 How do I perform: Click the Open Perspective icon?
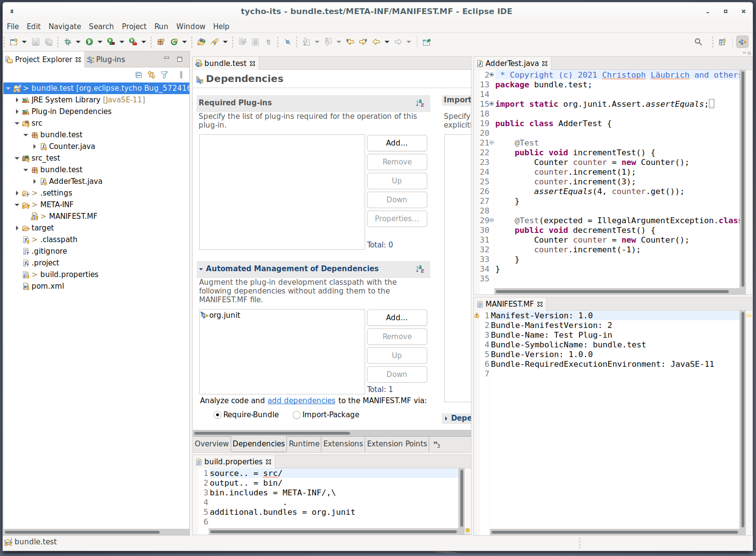[x=722, y=42]
